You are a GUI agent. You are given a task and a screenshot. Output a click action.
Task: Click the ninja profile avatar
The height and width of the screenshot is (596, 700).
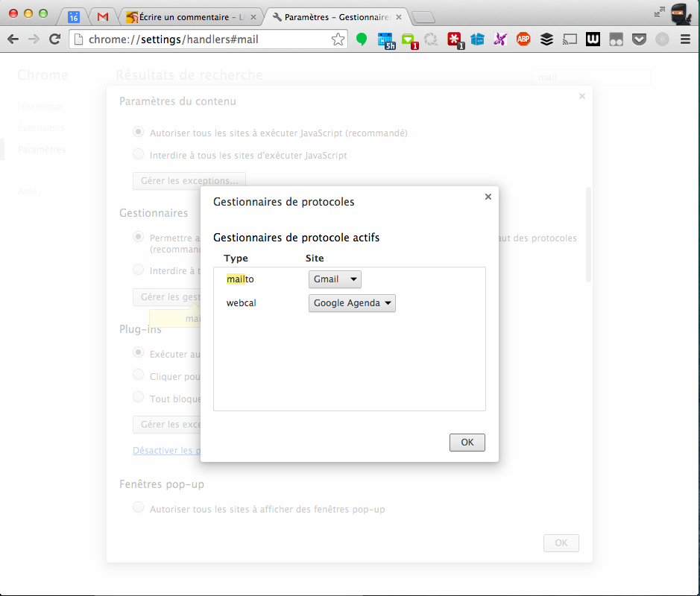click(x=681, y=14)
